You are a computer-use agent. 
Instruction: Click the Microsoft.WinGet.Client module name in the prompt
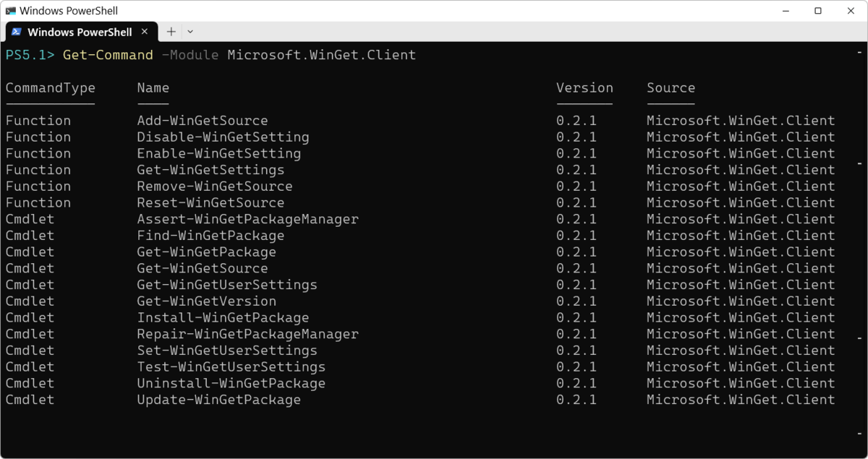[x=321, y=54]
